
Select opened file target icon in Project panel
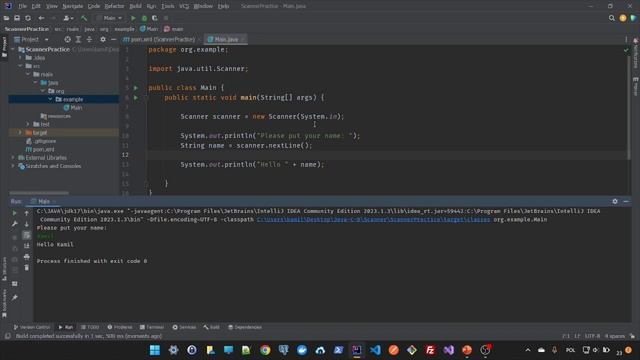67,39
